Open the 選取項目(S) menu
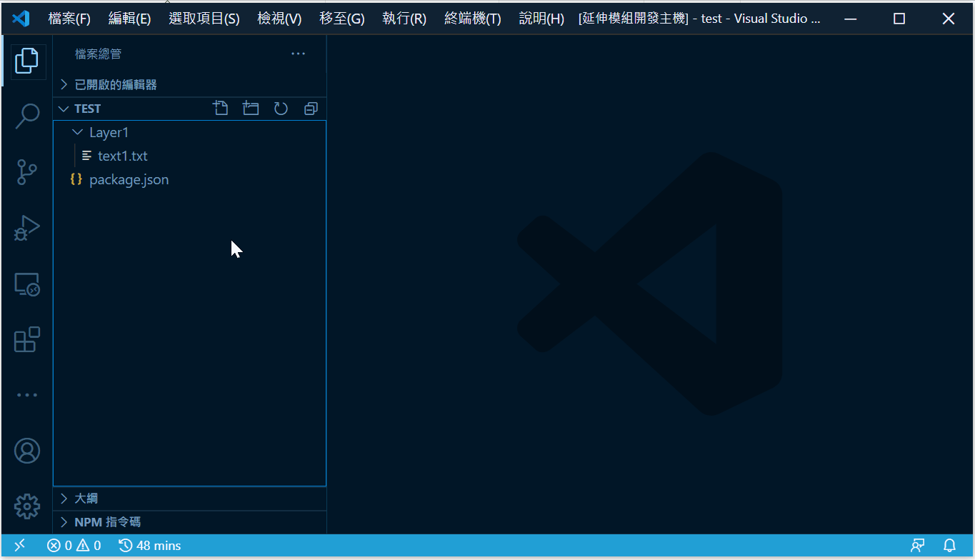Viewport: 975px width, 560px height. coord(204,19)
